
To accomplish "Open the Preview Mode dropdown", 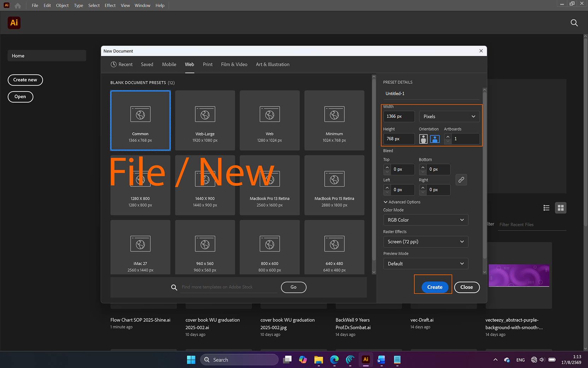I will (x=426, y=264).
